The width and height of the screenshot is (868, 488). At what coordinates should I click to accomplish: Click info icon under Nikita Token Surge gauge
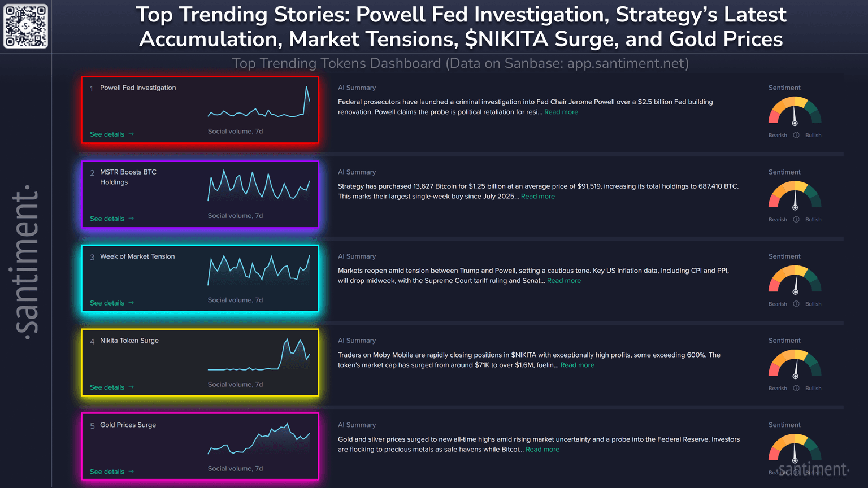coord(796,388)
